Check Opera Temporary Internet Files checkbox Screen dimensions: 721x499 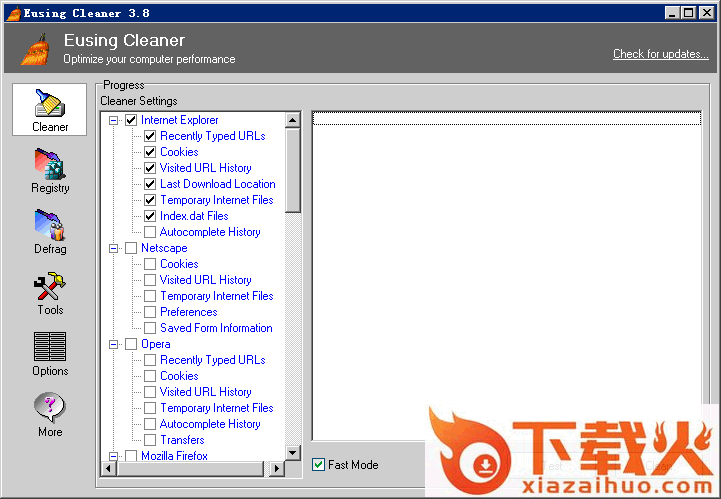tap(150, 408)
